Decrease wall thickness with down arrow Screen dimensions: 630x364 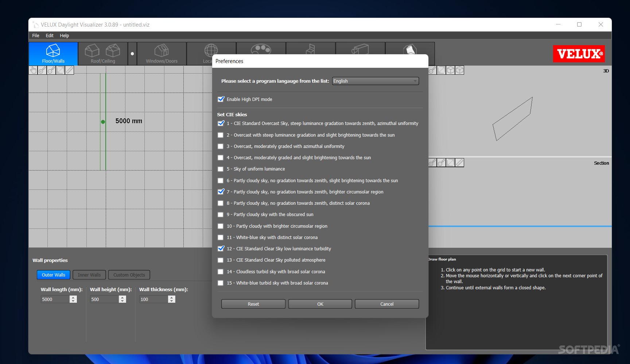pos(172,301)
